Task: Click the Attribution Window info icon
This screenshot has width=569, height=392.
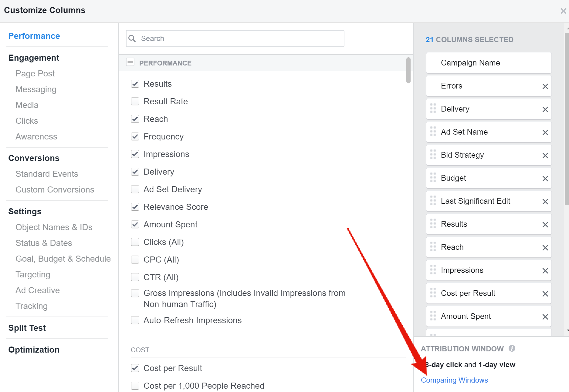Action: point(512,348)
